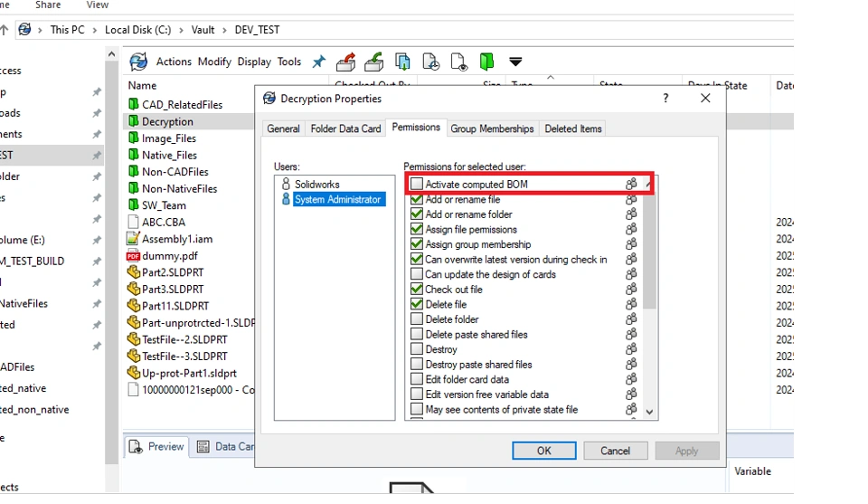Click DEV_TEST in the address breadcrumb

257,30
